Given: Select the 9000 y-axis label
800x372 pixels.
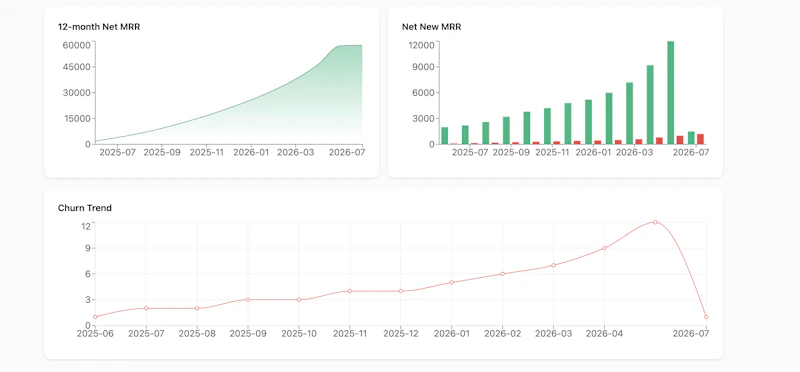Looking at the screenshot, I should (x=424, y=67).
